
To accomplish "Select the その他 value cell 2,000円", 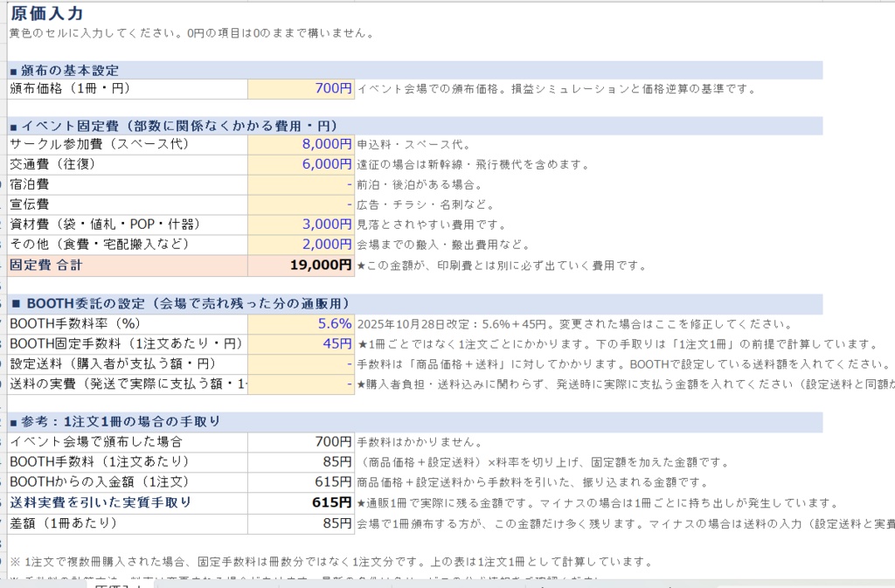I will (301, 244).
